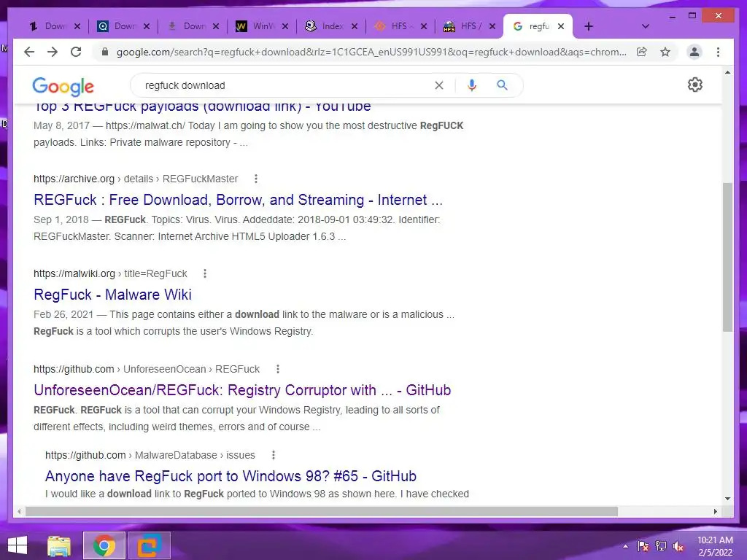
Task: Close the WinW tab
Action: [285, 26]
